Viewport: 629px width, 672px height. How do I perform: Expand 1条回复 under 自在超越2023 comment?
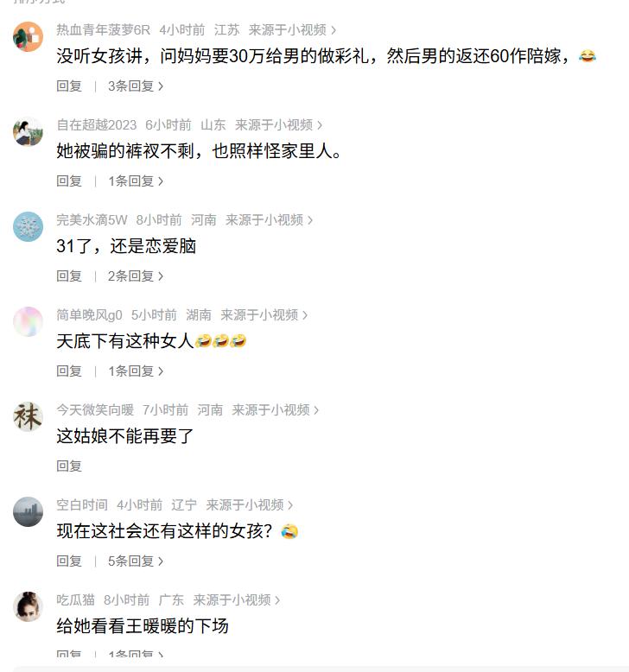point(136,181)
